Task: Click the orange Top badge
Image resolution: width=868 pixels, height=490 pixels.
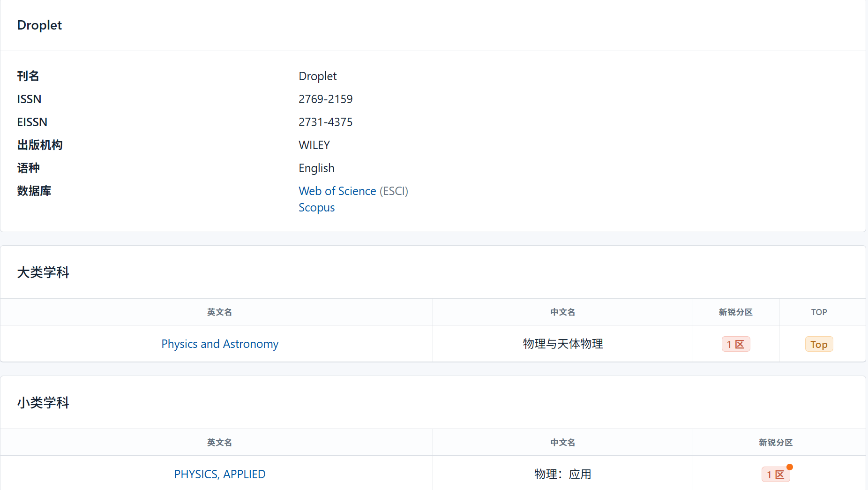Action: tap(818, 344)
